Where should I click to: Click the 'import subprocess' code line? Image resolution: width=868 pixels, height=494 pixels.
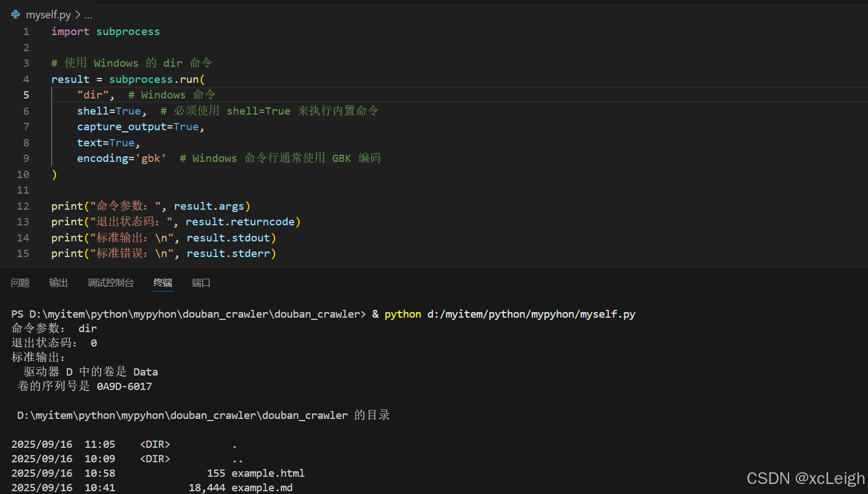106,32
